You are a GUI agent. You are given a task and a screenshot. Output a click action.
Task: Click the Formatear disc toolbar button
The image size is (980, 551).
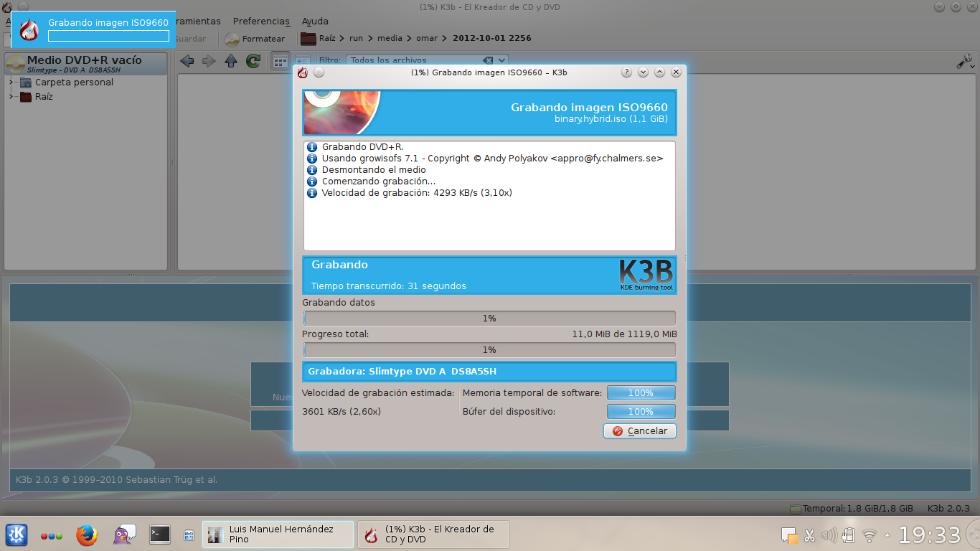pyautogui.click(x=255, y=39)
